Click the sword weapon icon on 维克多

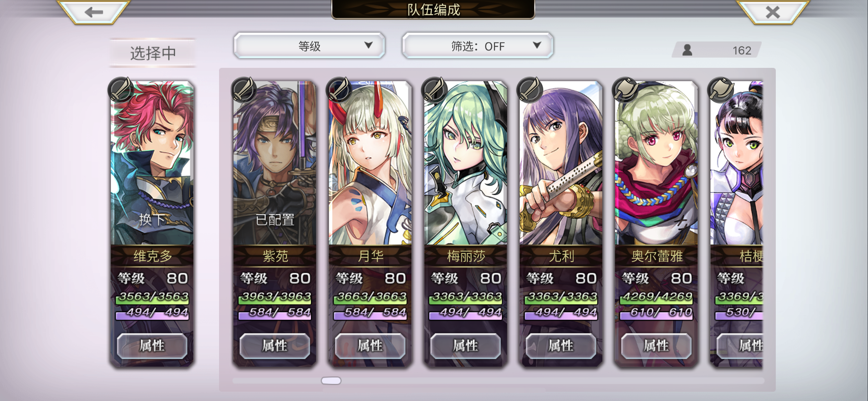click(120, 90)
